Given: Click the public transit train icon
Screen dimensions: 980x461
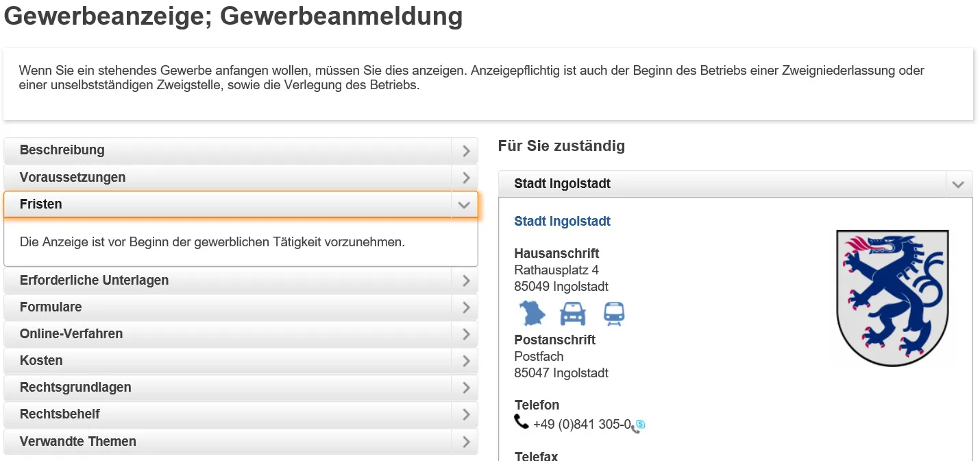Looking at the screenshot, I should (614, 314).
